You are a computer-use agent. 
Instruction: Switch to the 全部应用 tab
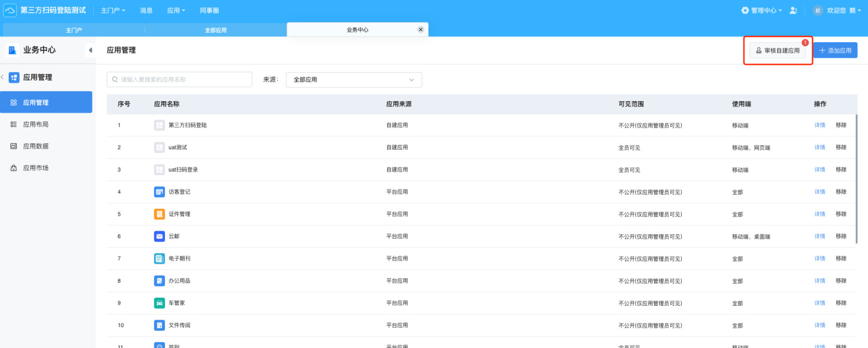click(215, 30)
